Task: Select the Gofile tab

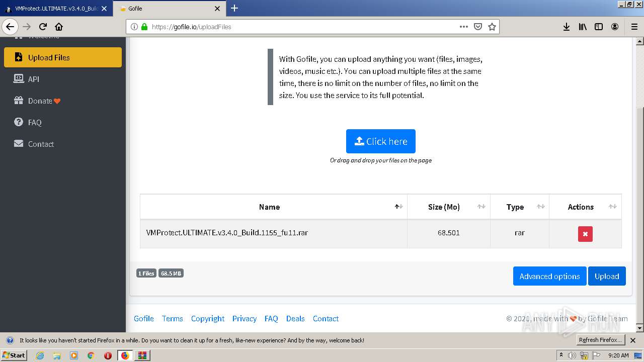Action: pos(169,9)
